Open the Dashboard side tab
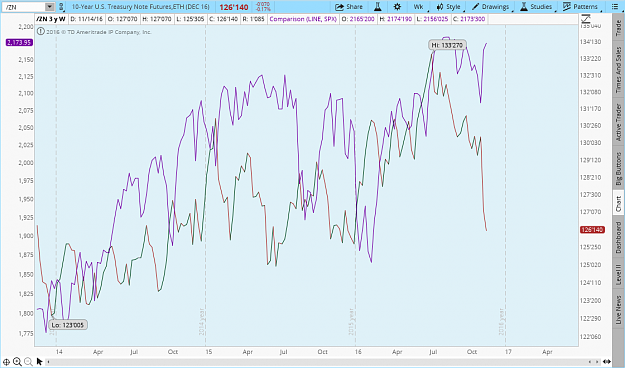625x368 pixels. [x=618, y=238]
